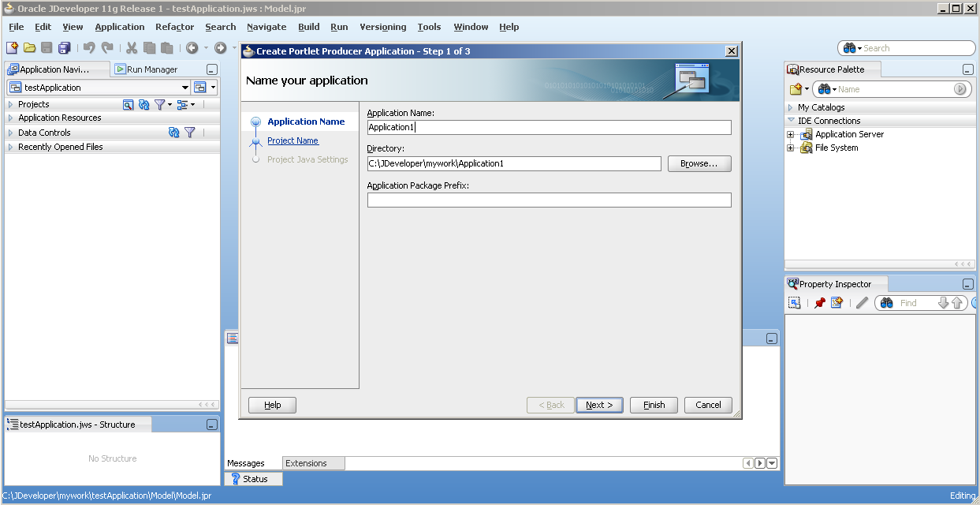This screenshot has width=980, height=505.
Task: Click the Next > button
Action: coord(599,405)
